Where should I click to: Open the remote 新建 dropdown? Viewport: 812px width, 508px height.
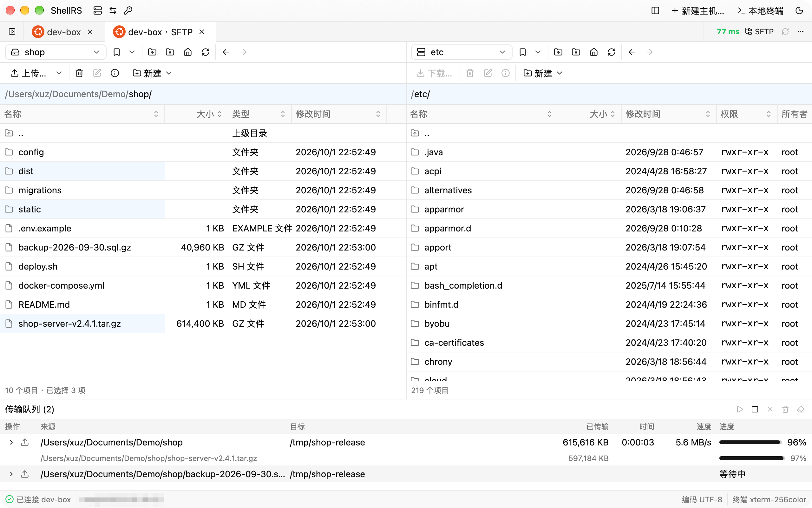tap(543, 73)
